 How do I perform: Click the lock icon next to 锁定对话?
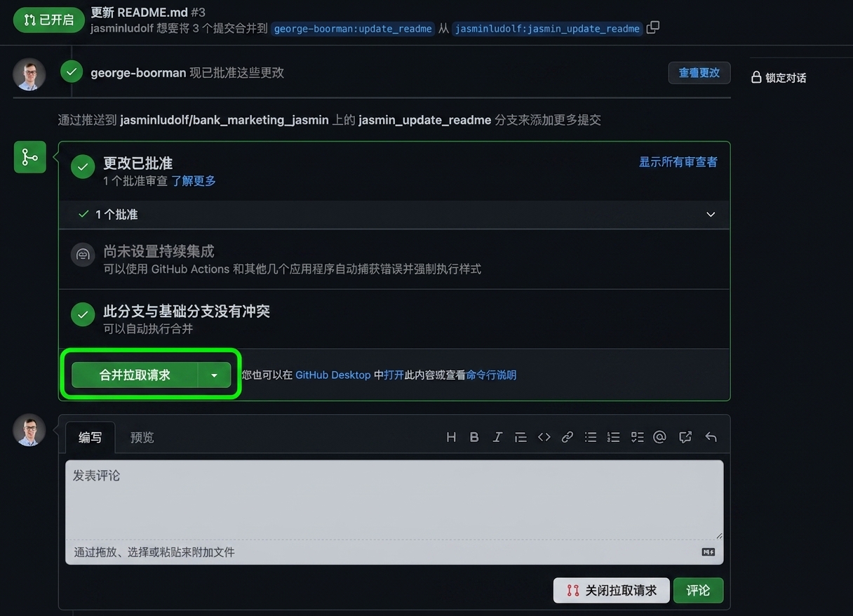[x=756, y=77]
